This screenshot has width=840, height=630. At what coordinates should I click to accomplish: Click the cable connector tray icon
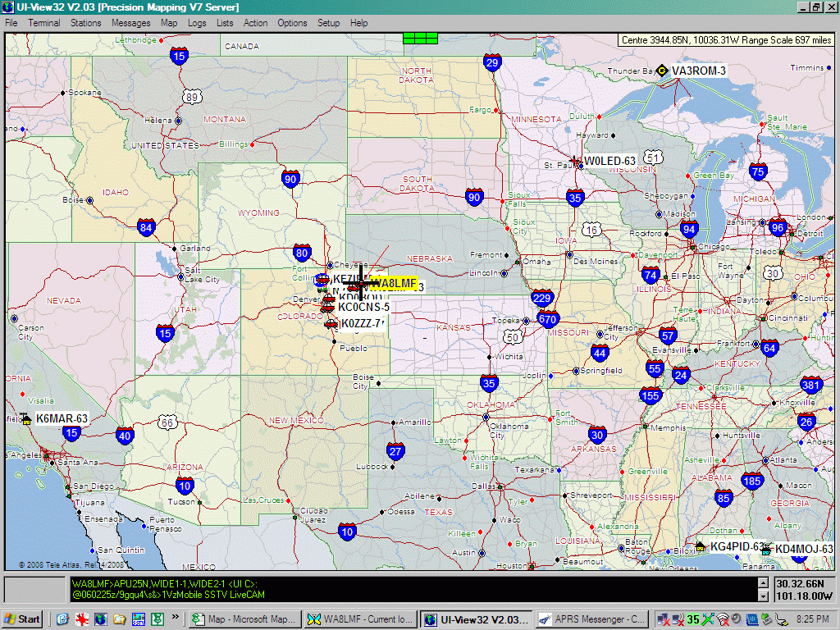coord(781,619)
